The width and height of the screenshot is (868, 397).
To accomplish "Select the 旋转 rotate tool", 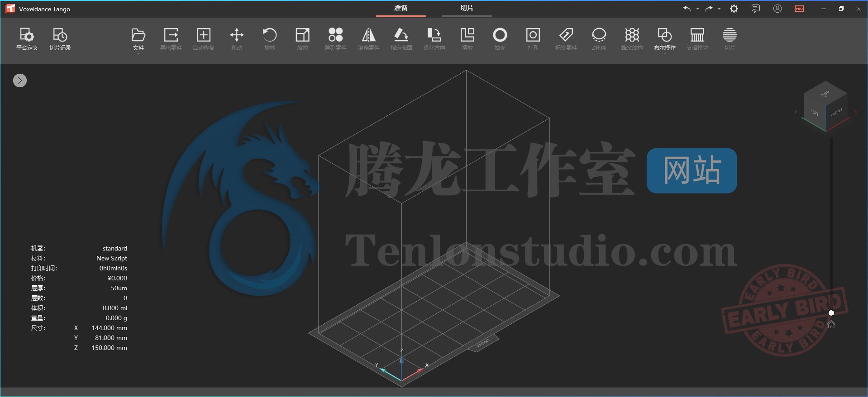I will point(270,39).
